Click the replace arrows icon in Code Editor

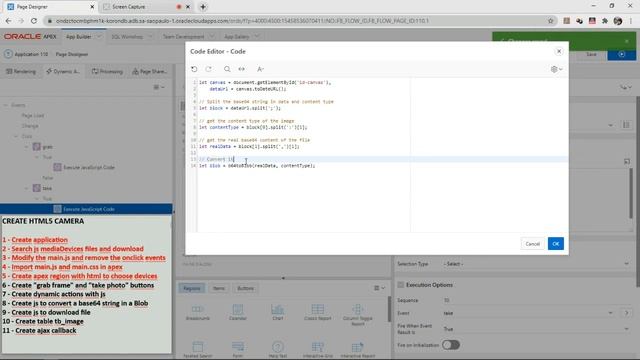(242, 69)
